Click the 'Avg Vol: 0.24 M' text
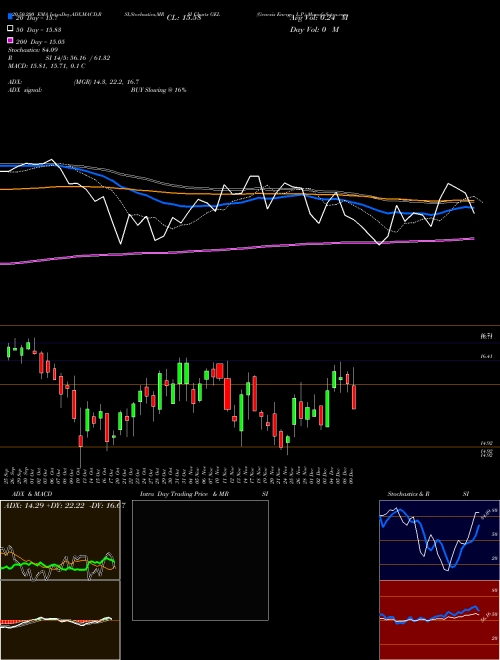Viewport: 500px width, 660px height. tap(319, 18)
